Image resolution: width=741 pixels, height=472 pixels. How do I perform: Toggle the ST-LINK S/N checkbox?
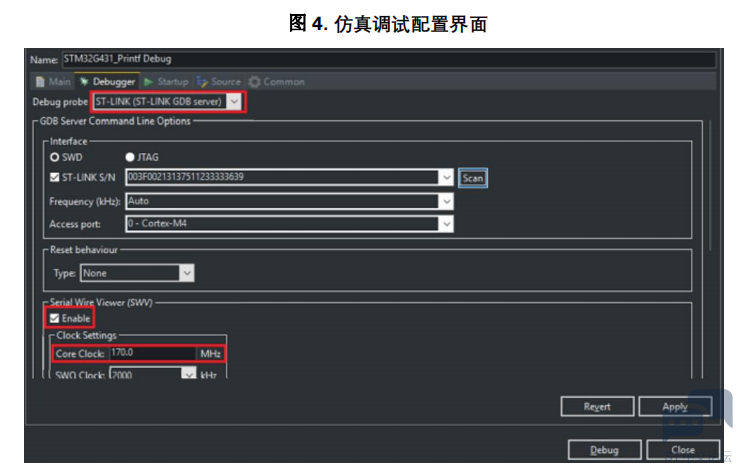[54, 177]
